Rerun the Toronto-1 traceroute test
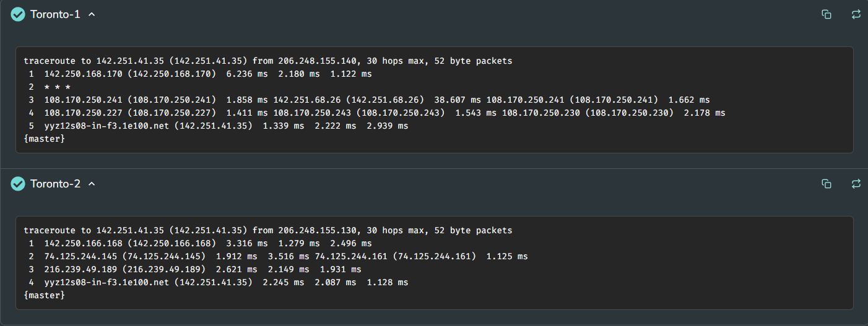The width and height of the screenshot is (868, 326). click(x=856, y=14)
